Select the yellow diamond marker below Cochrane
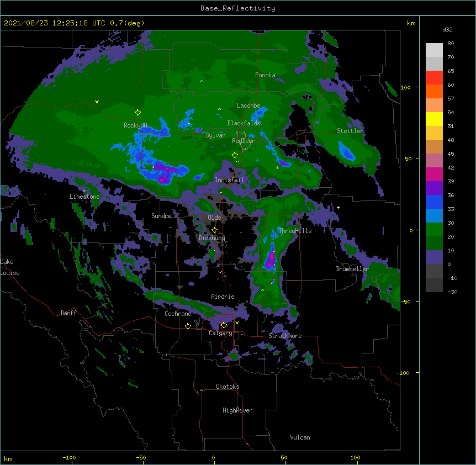Image resolution: width=476 pixels, height=465 pixels. tap(188, 326)
